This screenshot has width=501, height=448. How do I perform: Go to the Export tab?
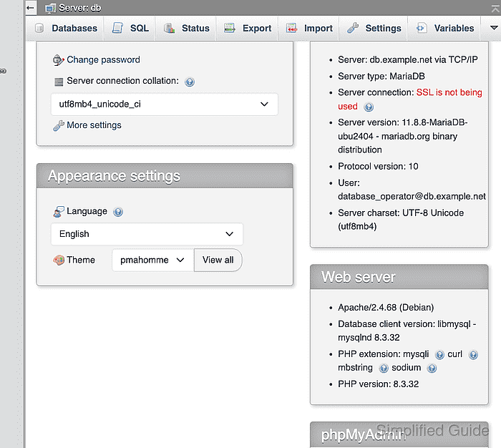[248, 28]
